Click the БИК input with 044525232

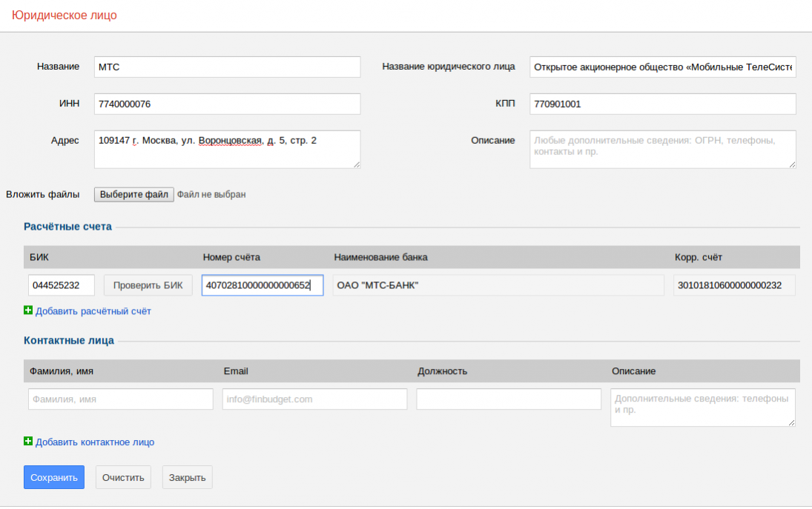point(62,285)
